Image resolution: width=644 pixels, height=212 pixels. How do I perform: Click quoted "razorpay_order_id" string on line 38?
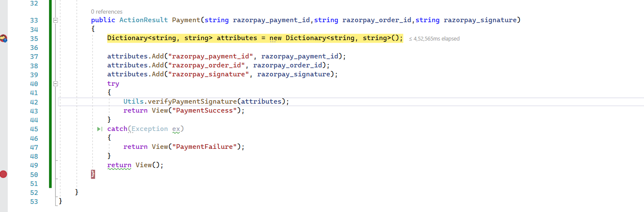(x=206, y=65)
